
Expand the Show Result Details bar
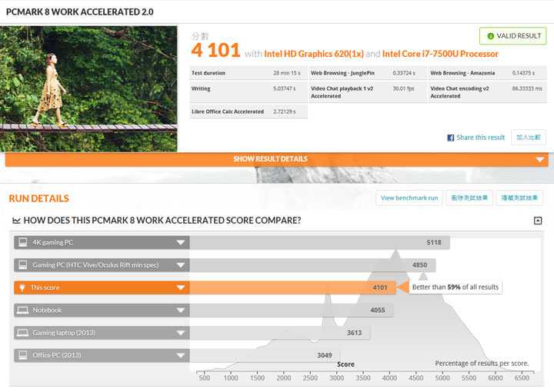[x=276, y=159]
